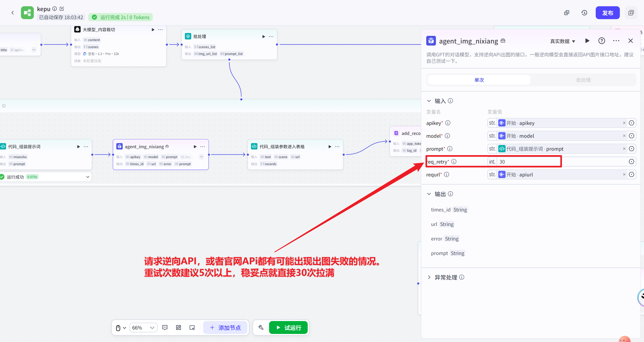Click the green 试运行 button
The image size is (644, 342).
click(288, 328)
